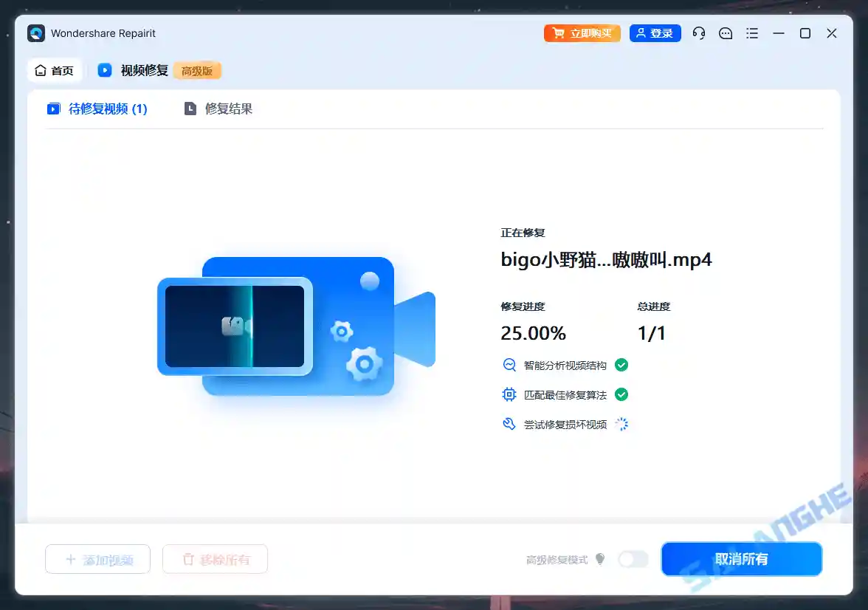The width and height of the screenshot is (868, 610).
Task: Click the 智能分析视频结构 magnifier icon
Action: click(x=509, y=365)
